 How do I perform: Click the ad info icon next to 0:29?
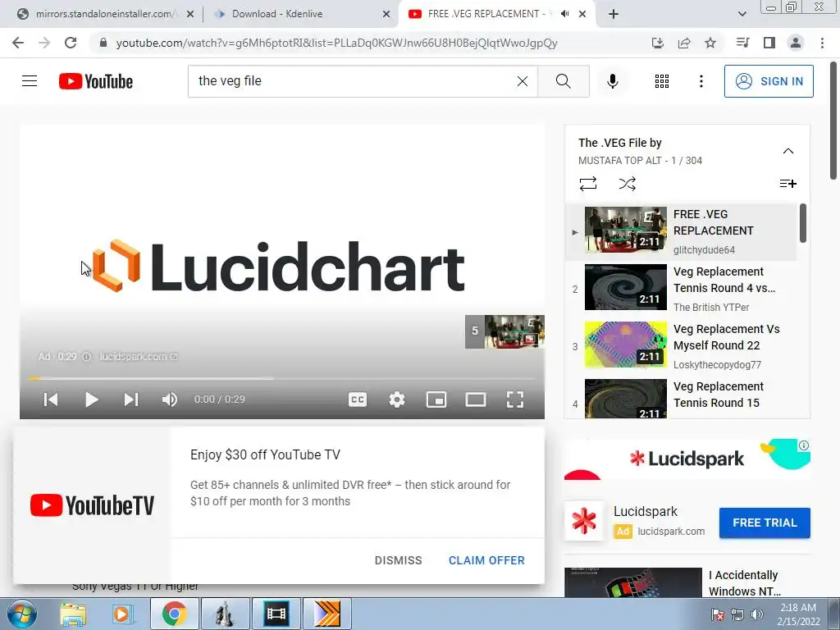pos(86,356)
